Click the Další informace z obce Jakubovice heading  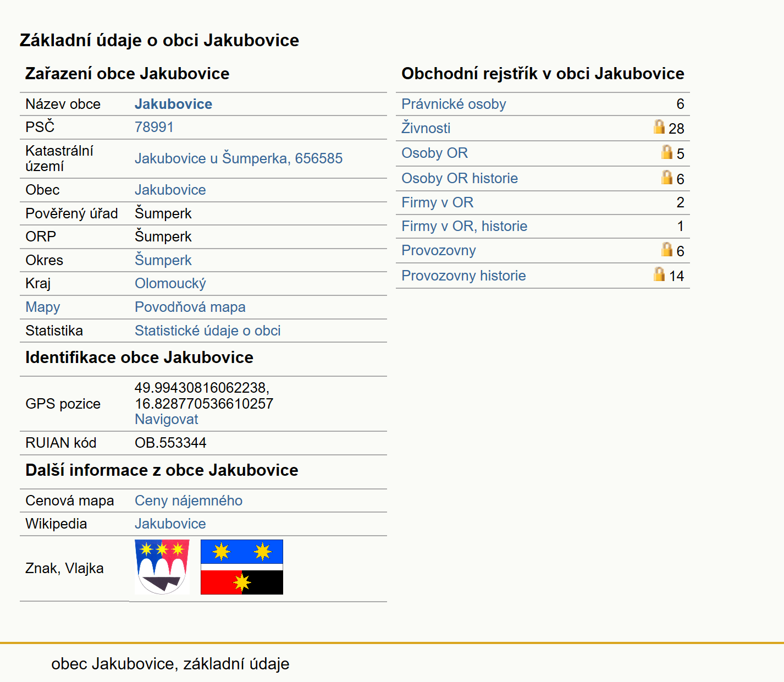162,470
